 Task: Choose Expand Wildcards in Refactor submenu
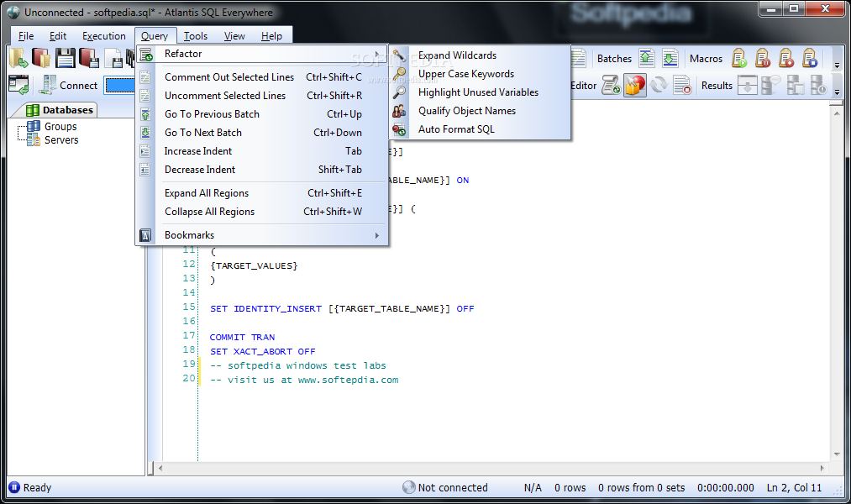(x=480, y=55)
